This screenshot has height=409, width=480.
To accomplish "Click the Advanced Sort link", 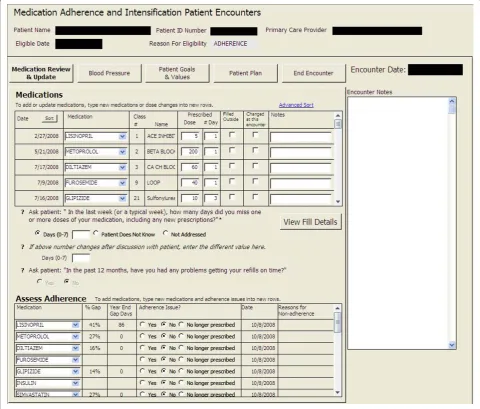I will tap(296, 105).
